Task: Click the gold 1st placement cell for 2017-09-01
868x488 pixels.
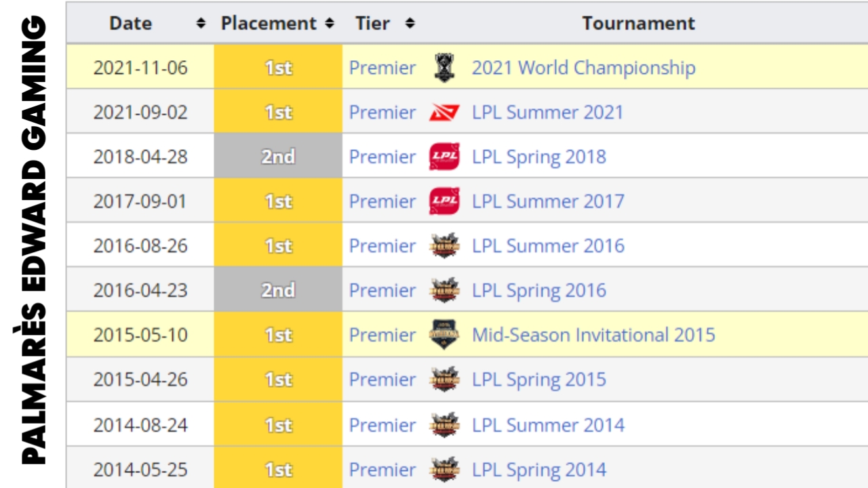Action: [x=278, y=201]
